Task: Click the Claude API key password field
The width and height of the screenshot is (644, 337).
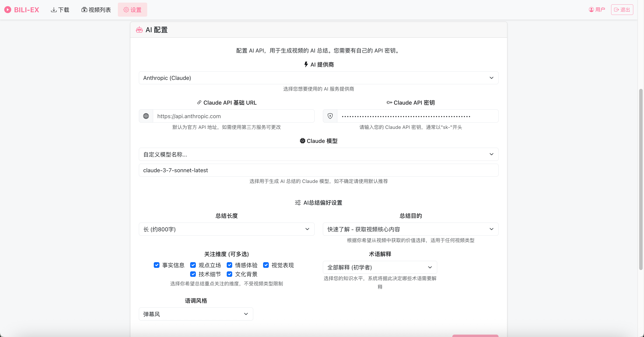Action: click(418, 116)
